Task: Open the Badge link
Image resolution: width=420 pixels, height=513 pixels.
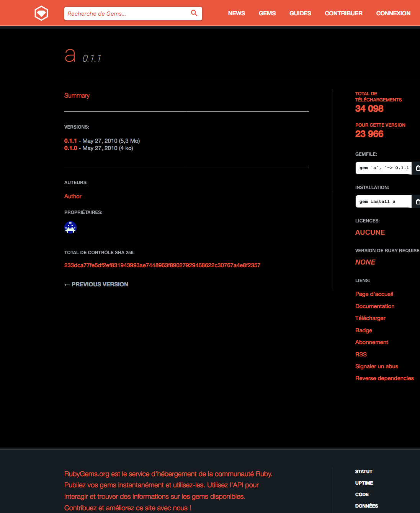Action: [364, 330]
